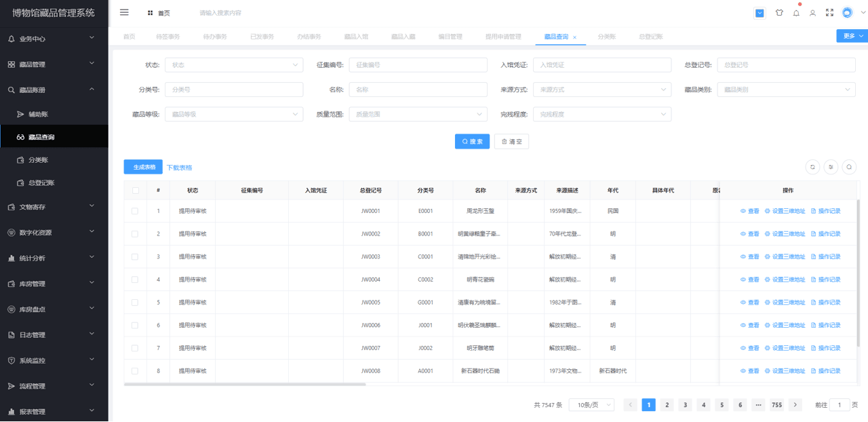The image size is (868, 422).
Task: Click the user profile icon in header
Action: pyautogui.click(x=812, y=13)
